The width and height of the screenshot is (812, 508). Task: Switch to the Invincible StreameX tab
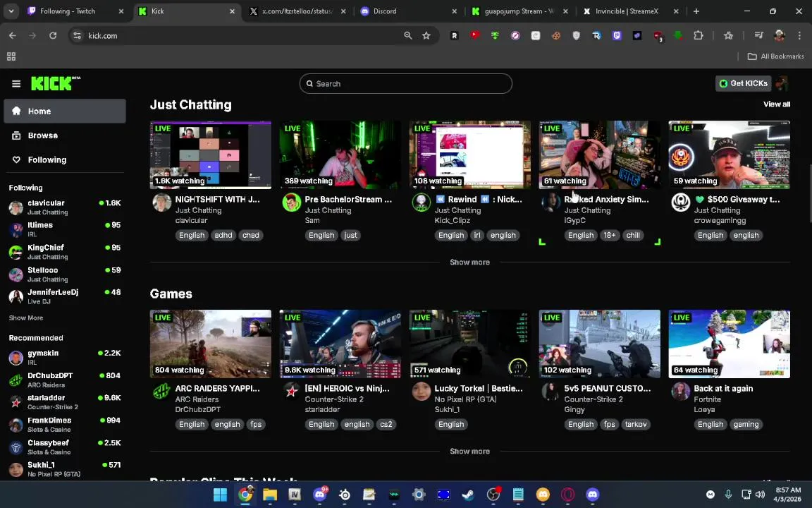pyautogui.click(x=631, y=11)
